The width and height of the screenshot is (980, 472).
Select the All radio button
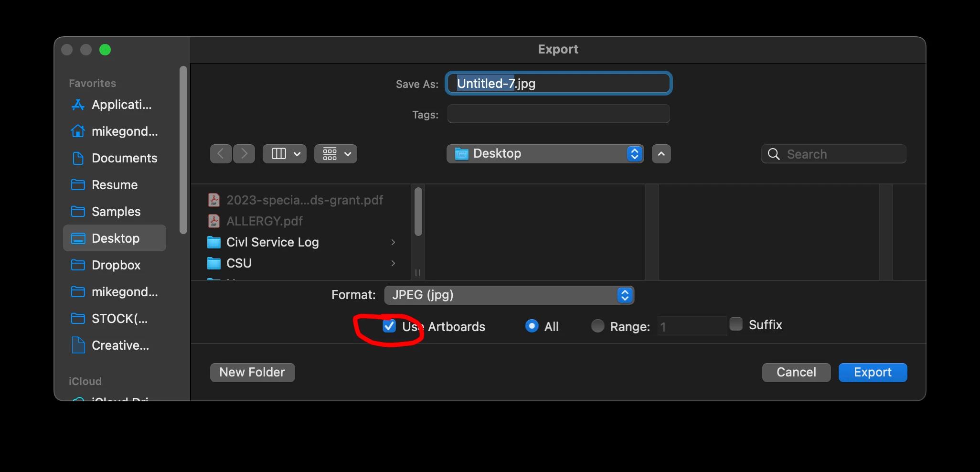532,326
